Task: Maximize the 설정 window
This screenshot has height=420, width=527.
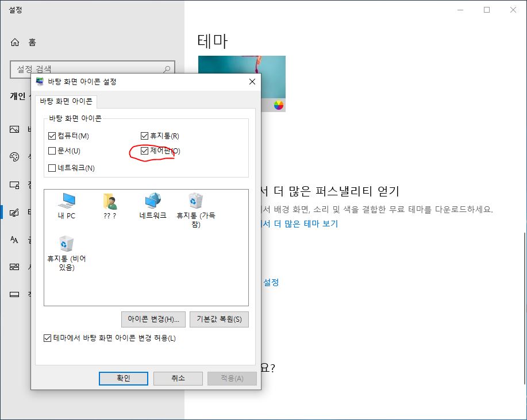Action: (487, 10)
